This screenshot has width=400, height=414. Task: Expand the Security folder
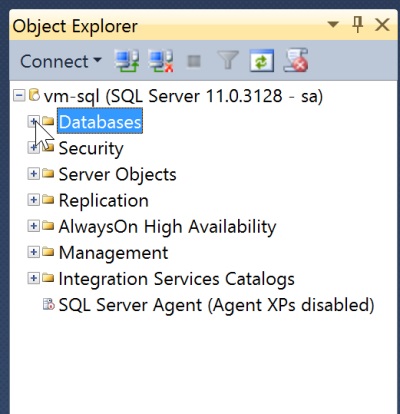33,148
